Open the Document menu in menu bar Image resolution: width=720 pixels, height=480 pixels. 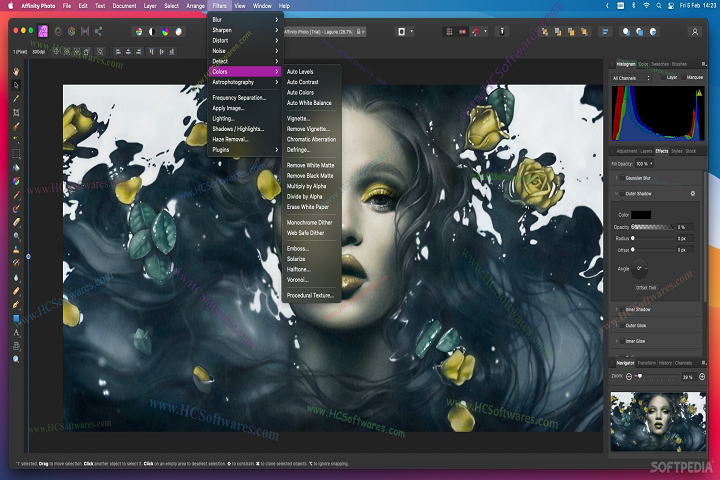click(124, 6)
